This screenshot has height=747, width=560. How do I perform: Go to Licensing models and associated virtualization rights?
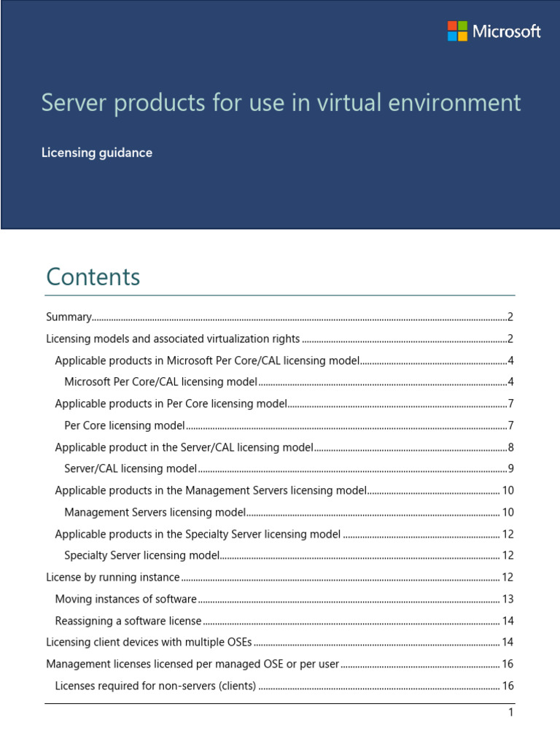pyautogui.click(x=279, y=338)
